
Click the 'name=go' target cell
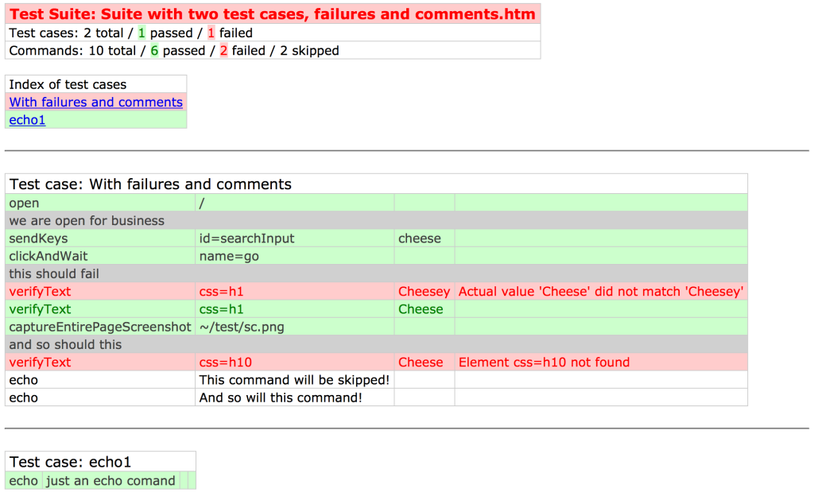[295, 256]
